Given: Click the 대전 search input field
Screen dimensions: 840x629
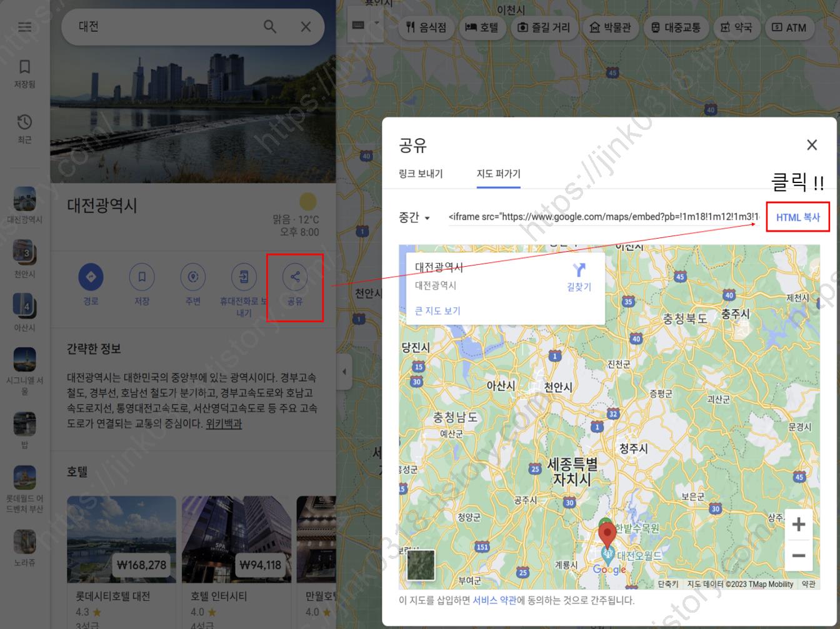Looking at the screenshot, I should (x=166, y=27).
